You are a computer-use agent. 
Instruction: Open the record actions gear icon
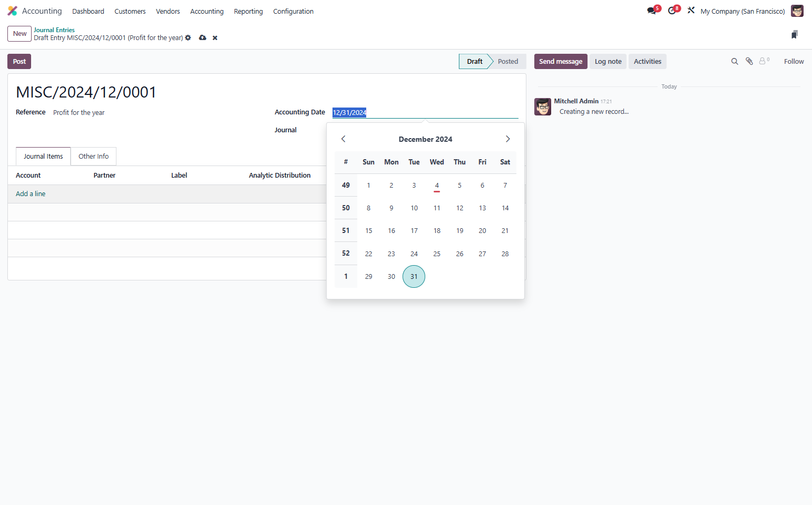click(188, 38)
